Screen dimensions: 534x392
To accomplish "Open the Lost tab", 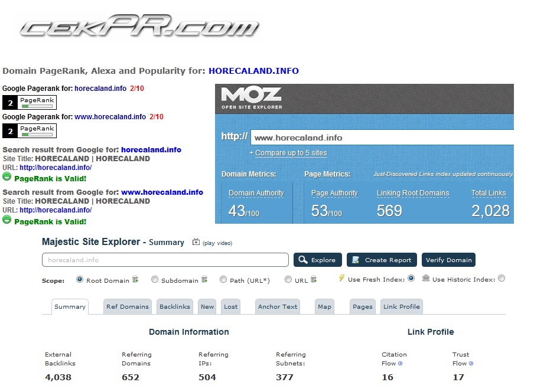I will pyautogui.click(x=230, y=306).
